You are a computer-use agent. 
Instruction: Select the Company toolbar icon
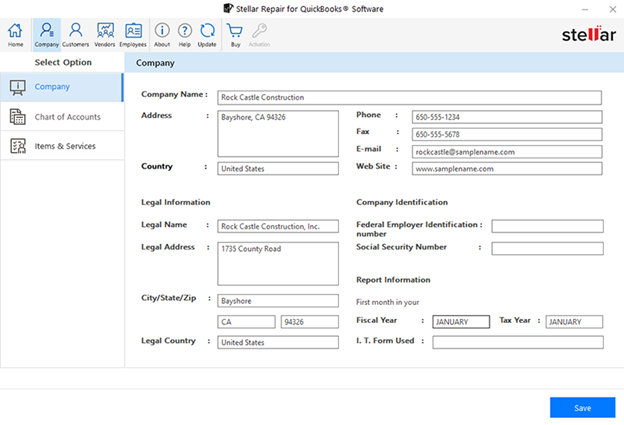point(46,34)
